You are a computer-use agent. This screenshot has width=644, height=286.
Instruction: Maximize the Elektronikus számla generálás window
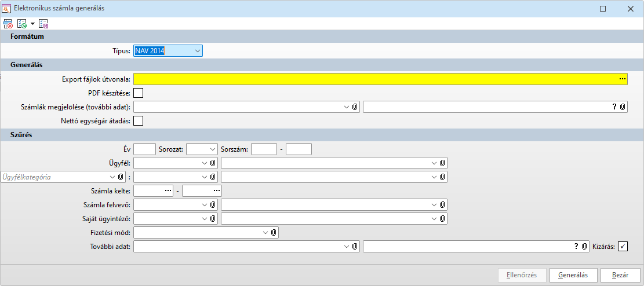click(x=602, y=8)
